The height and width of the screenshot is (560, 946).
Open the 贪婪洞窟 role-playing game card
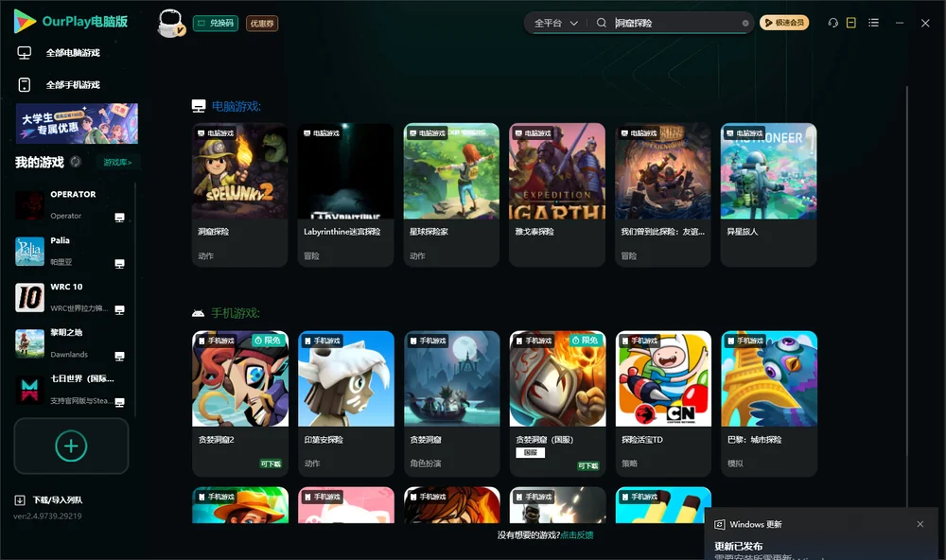[451, 403]
